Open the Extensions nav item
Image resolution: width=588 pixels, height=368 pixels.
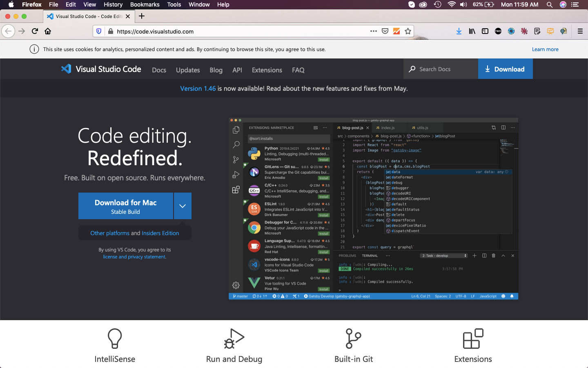267,70
